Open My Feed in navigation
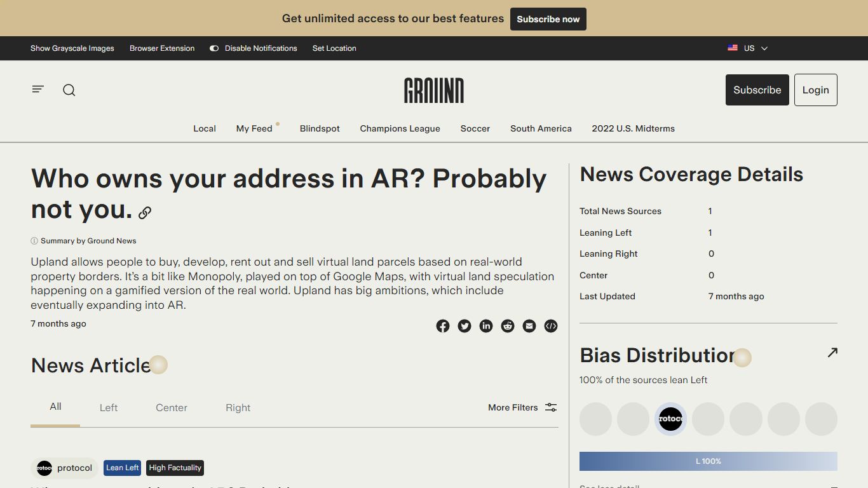 (254, 128)
